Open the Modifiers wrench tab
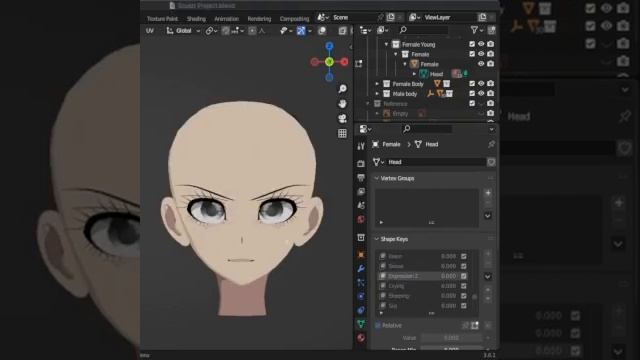 [x=361, y=269]
